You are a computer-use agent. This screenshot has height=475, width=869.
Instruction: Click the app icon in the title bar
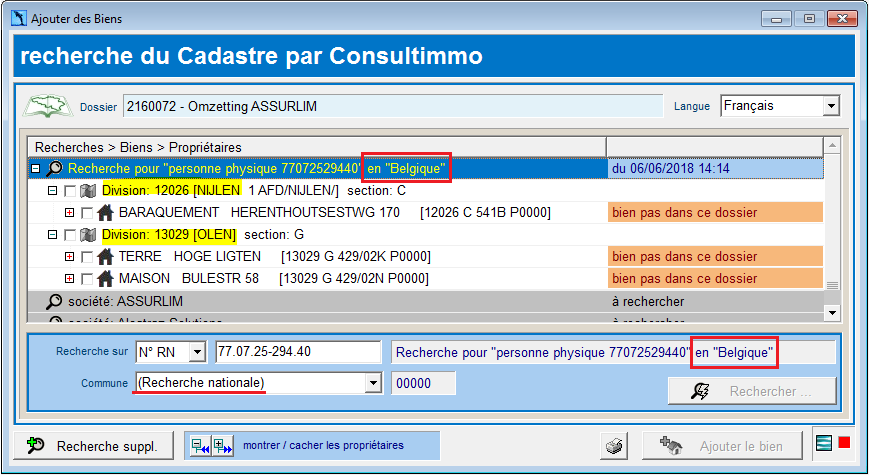19,18
